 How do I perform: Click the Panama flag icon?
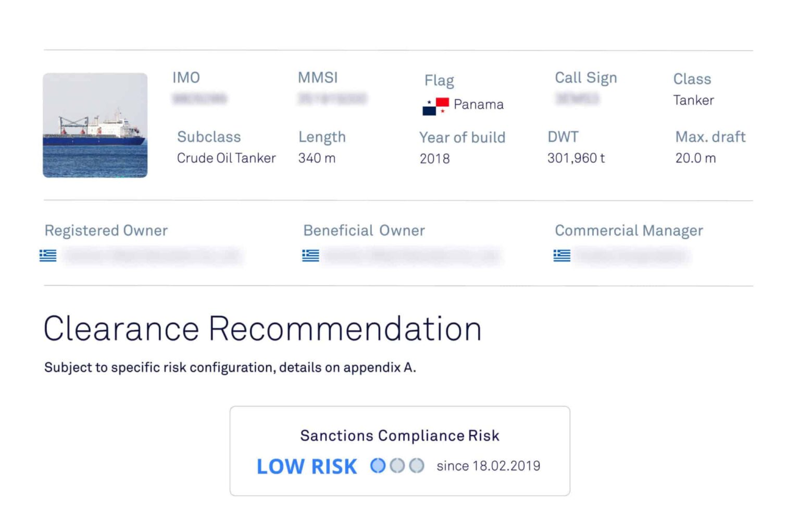(x=435, y=106)
